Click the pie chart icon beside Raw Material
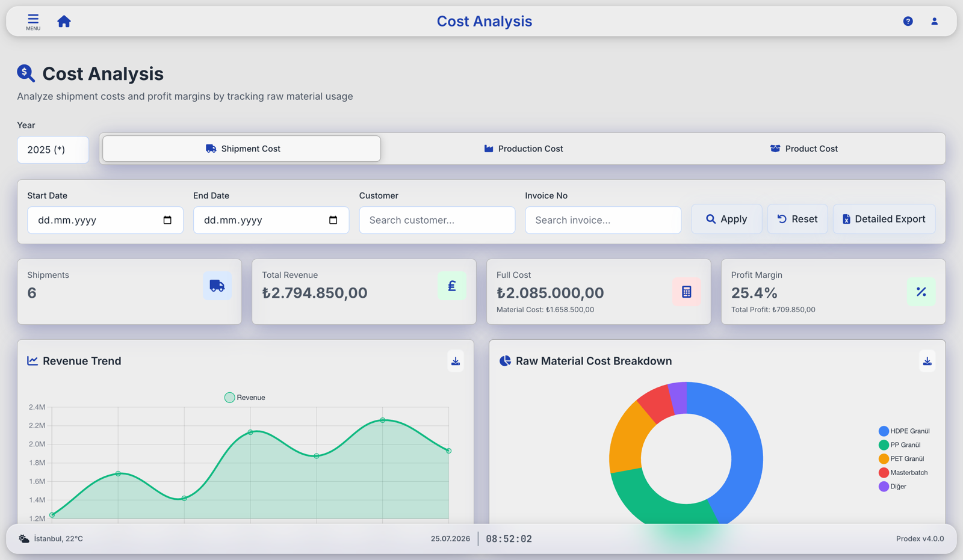 [505, 361]
